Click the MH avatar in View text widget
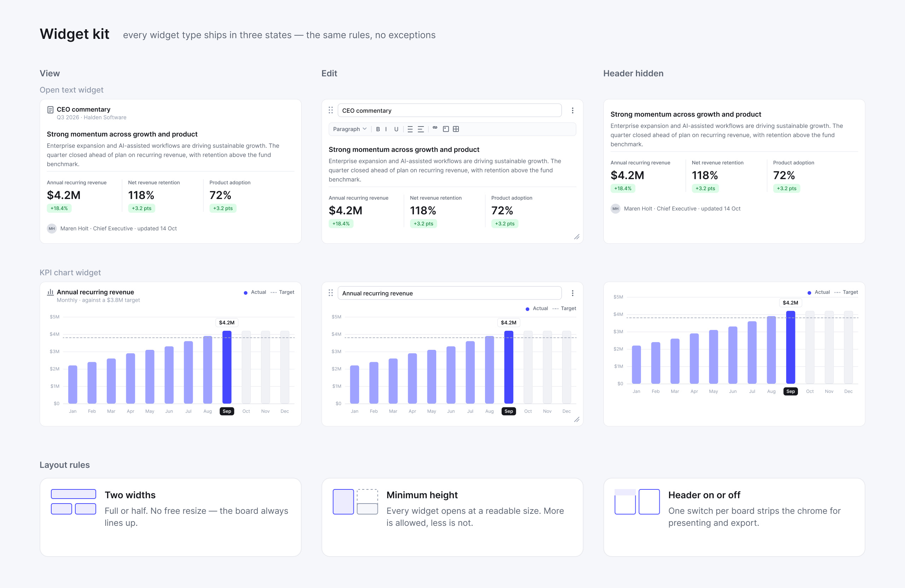 coord(52,229)
